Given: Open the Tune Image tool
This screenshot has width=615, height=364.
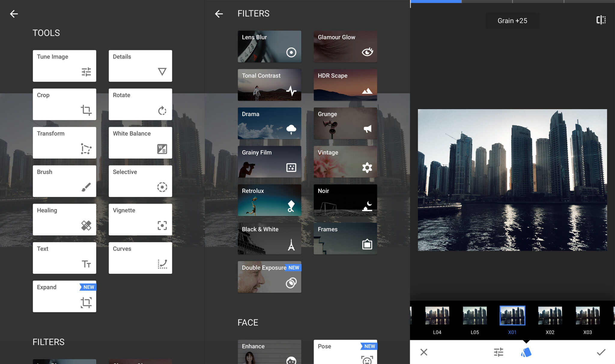Looking at the screenshot, I should pos(65,65).
